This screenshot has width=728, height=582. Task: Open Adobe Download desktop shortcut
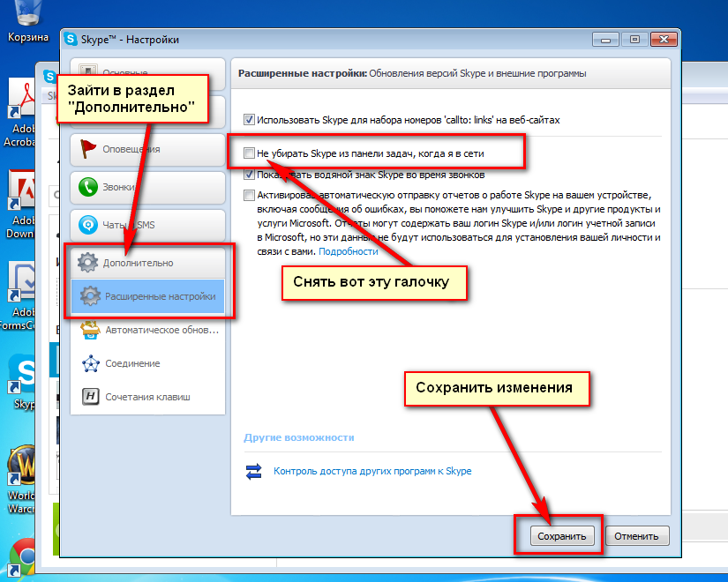coord(20,205)
